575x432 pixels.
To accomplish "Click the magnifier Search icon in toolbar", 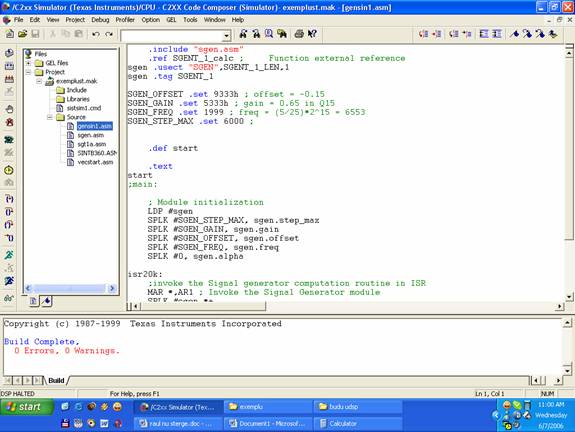I will [269, 34].
